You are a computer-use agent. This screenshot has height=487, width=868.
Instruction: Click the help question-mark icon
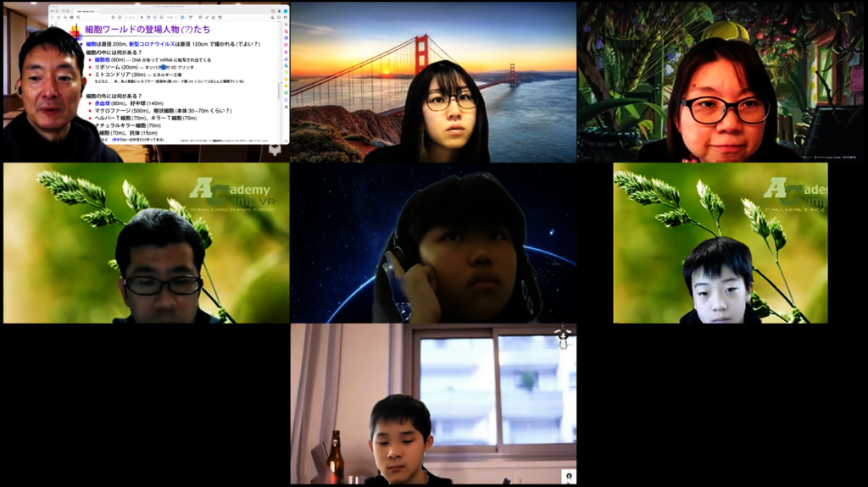[x=273, y=11]
